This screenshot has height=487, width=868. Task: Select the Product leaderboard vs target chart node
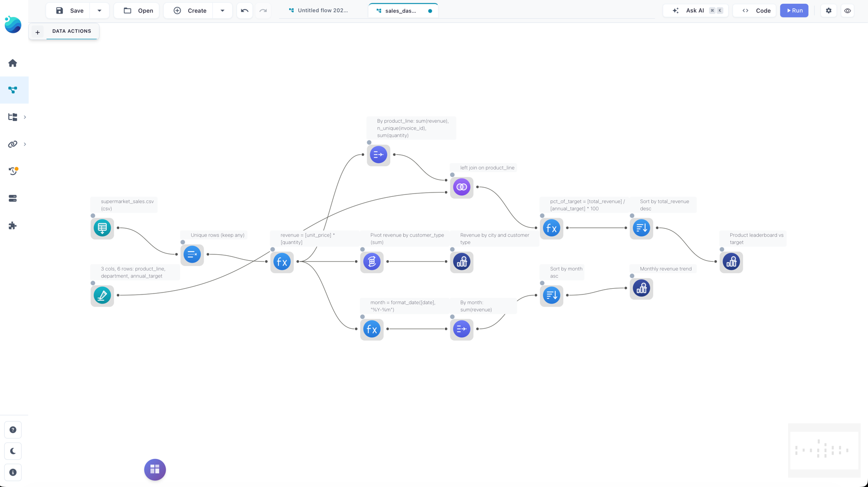(x=731, y=262)
